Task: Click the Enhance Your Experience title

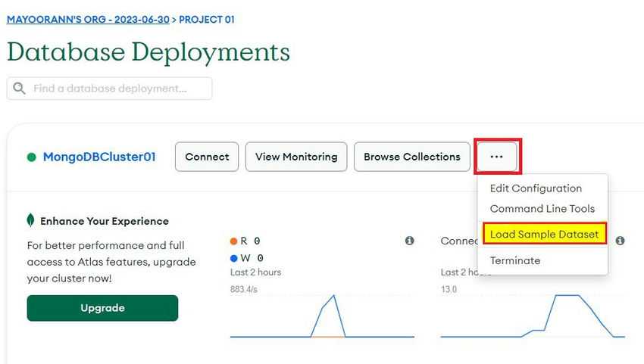Action: pos(105,221)
